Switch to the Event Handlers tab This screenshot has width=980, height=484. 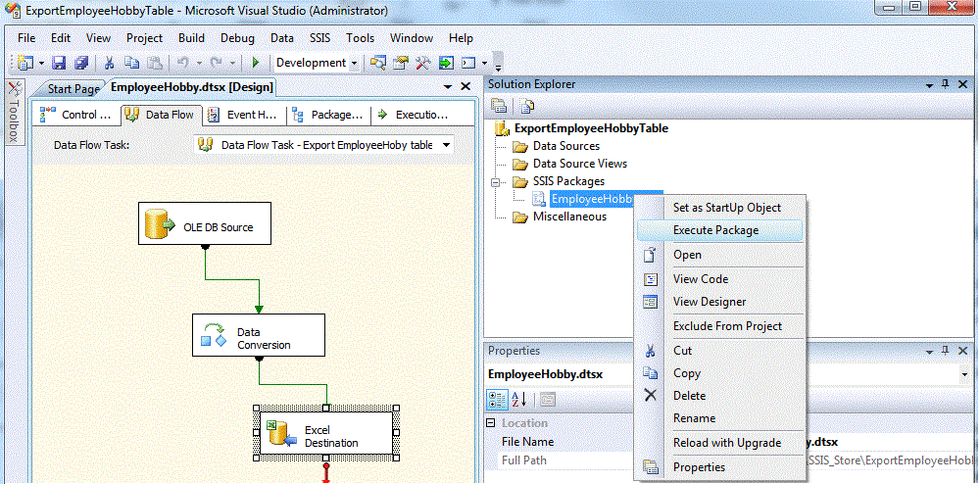pos(244,115)
